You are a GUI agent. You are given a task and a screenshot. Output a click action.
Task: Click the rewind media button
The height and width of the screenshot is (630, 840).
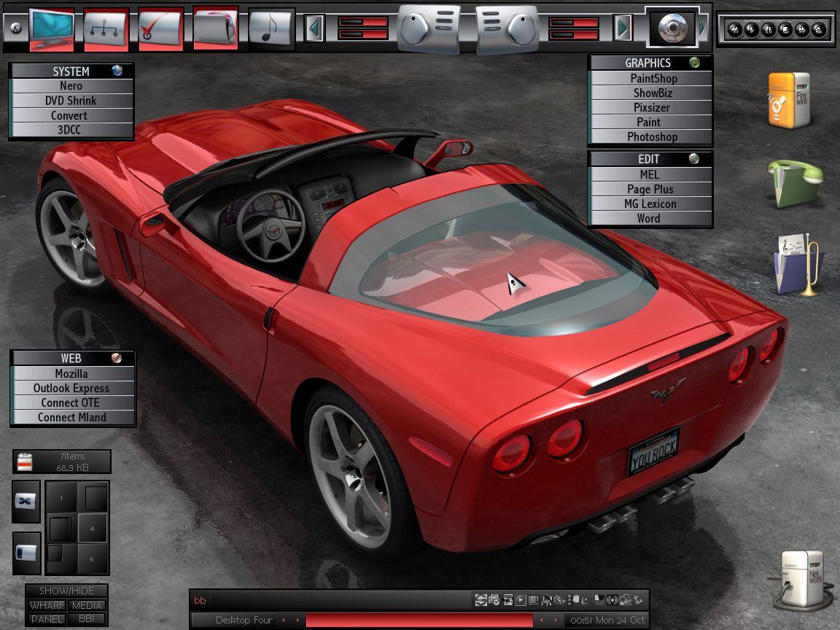tap(734, 29)
